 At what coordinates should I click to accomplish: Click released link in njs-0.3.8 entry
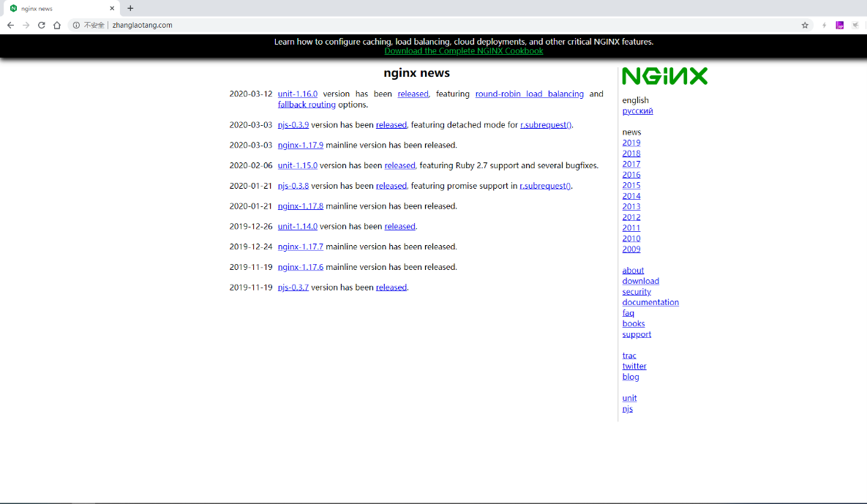pos(391,186)
